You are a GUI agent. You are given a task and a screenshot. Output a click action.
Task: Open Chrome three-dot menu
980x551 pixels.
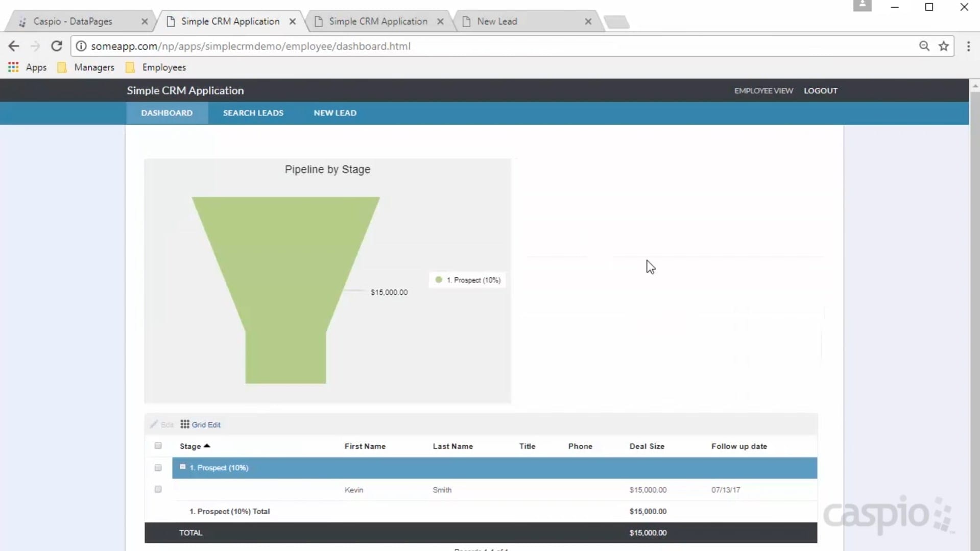click(968, 46)
